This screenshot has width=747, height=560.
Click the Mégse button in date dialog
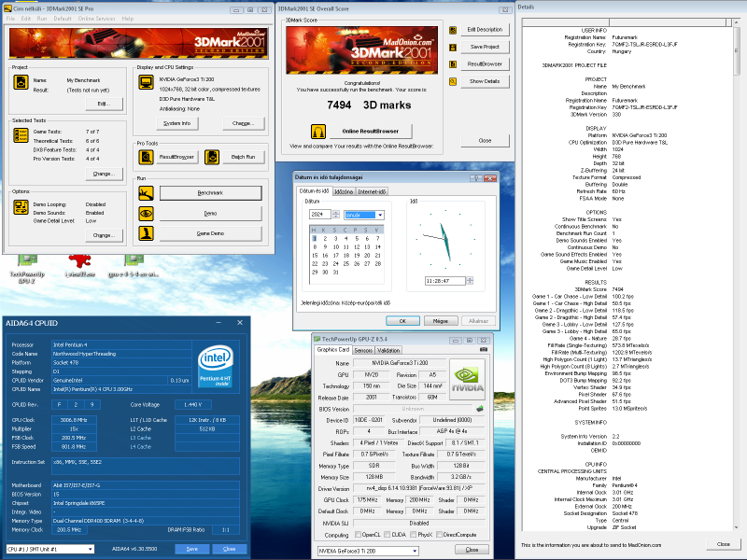[x=441, y=321]
